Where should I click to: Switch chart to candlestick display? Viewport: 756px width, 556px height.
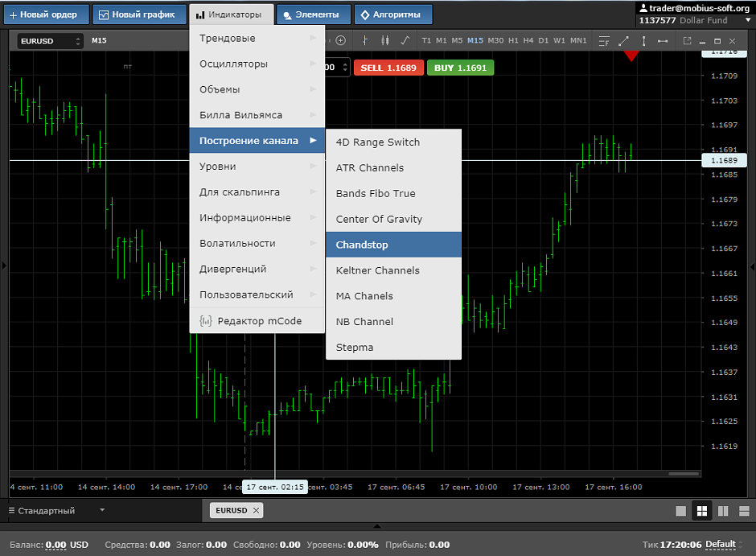(384, 40)
